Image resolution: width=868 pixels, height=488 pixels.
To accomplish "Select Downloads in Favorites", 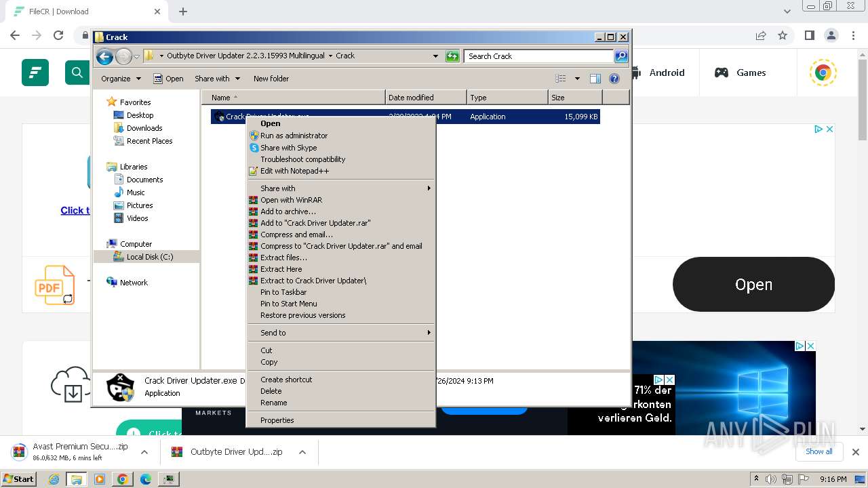I will 144,128.
